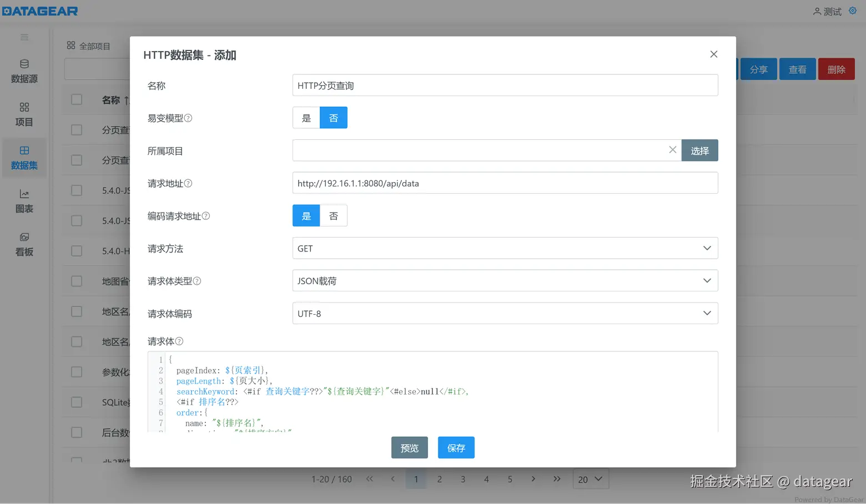Check the 地图省 row checkbox
Screen dimensions: 866x504
(x=77, y=281)
